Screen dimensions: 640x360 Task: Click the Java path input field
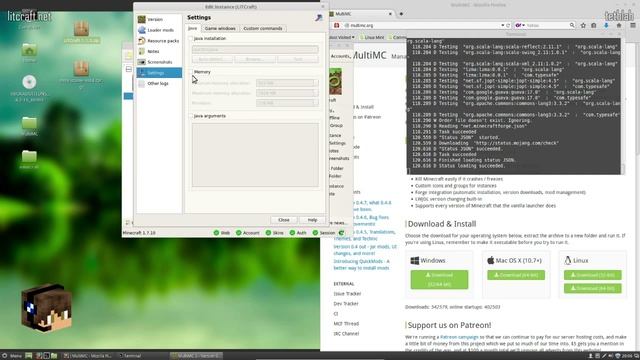click(255, 49)
